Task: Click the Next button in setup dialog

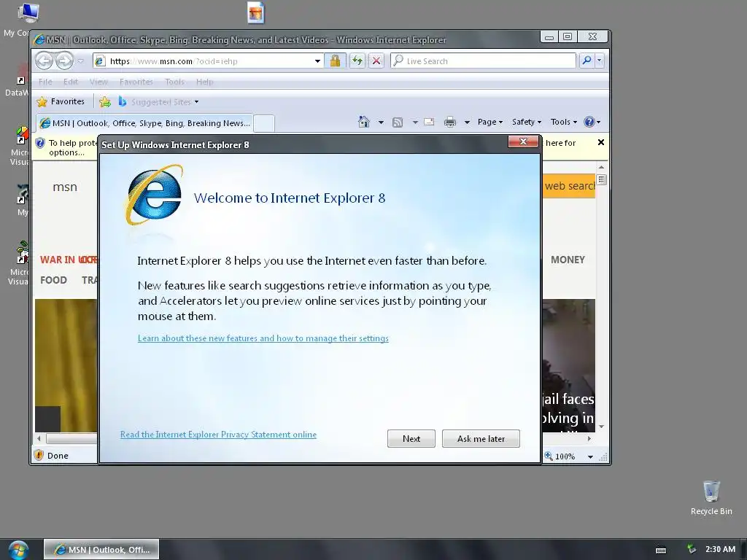Action: [x=411, y=438]
